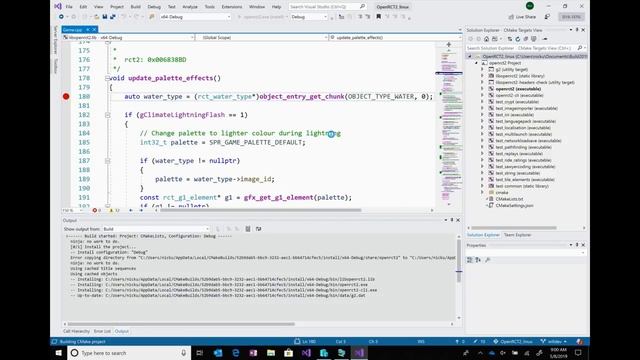Collapse the update_palette_effects function at line 178
Screen dimensions: 640x360
pyautogui.click(x=107, y=78)
